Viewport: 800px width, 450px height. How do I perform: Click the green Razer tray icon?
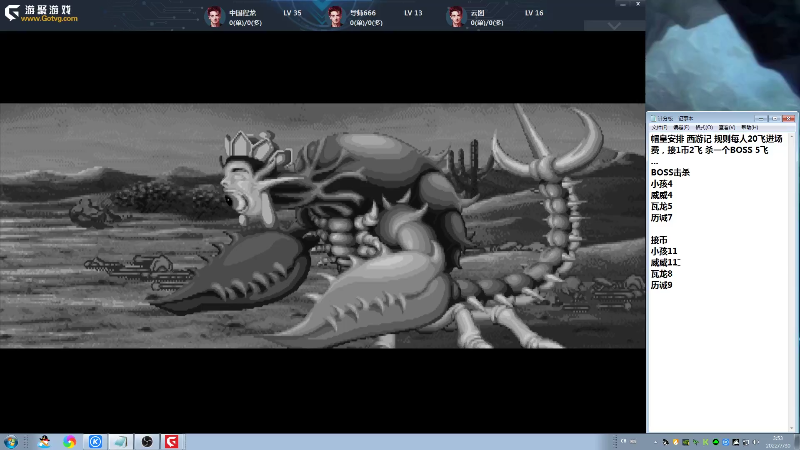[x=696, y=442]
